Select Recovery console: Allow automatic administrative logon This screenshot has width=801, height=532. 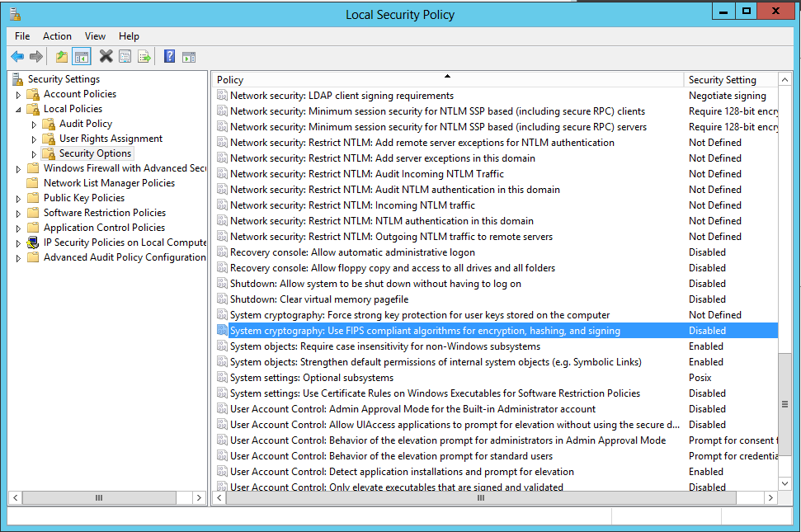352,252
